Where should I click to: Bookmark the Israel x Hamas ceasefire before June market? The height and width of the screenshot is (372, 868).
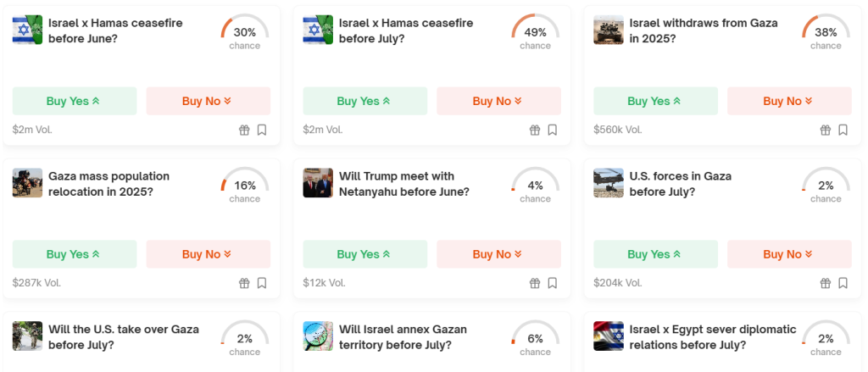(262, 130)
